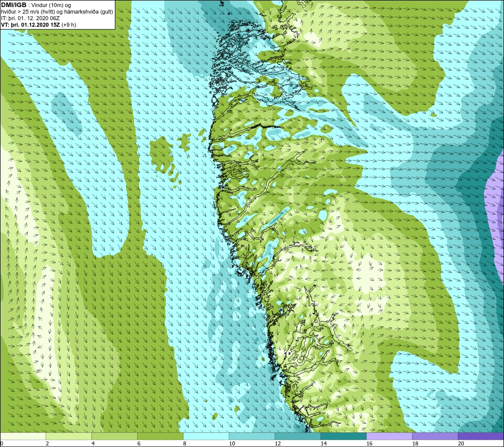Click the 18–20 m/s purple legend swatch
The image size is (504, 447).
coord(435,436)
